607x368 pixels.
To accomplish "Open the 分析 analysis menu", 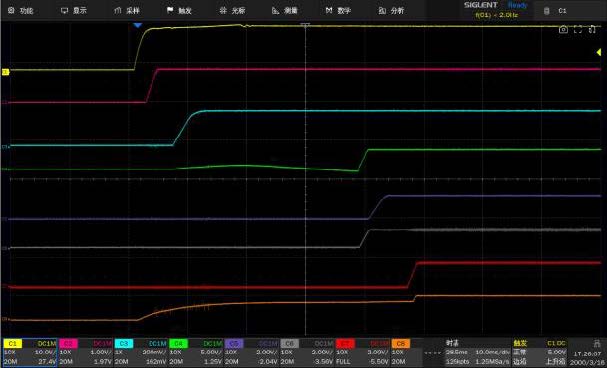I will pos(391,10).
